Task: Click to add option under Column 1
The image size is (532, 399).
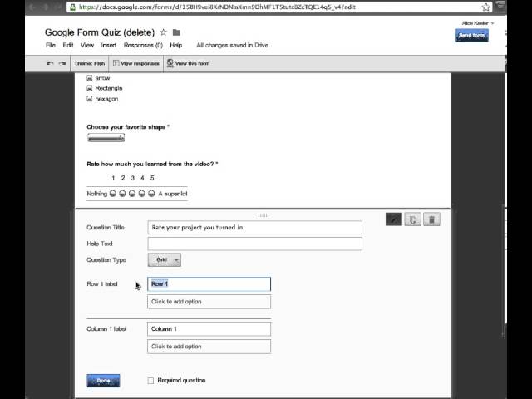Action: pos(209,347)
